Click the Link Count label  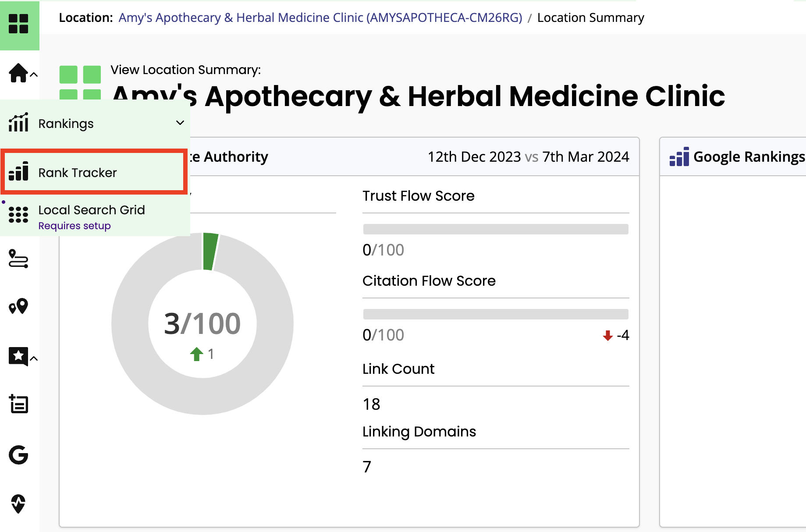coord(398,369)
